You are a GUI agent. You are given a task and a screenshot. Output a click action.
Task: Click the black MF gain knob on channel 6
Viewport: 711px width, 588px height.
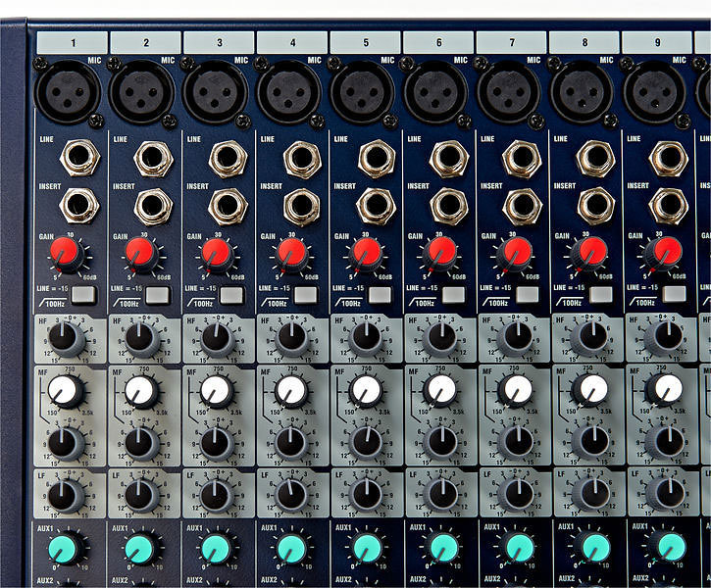click(x=441, y=443)
